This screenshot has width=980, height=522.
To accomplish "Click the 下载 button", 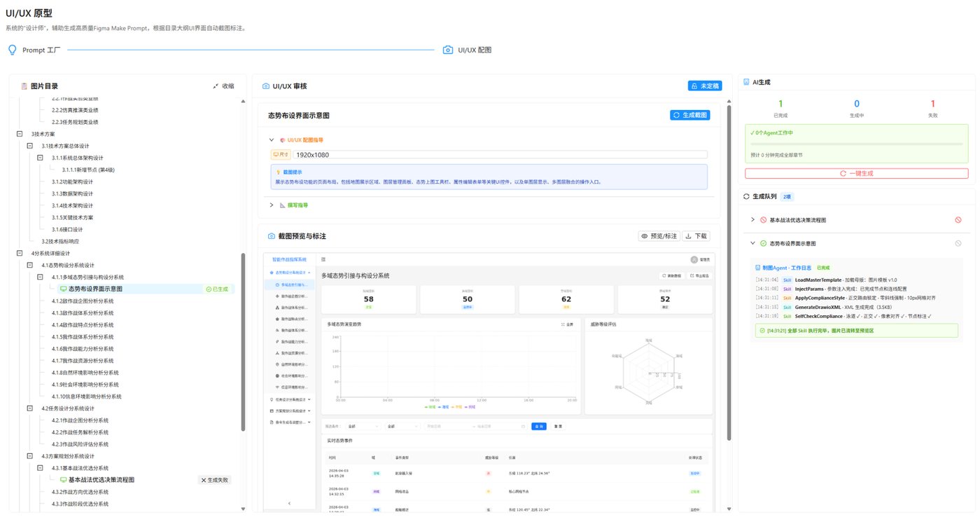I will tap(696, 236).
